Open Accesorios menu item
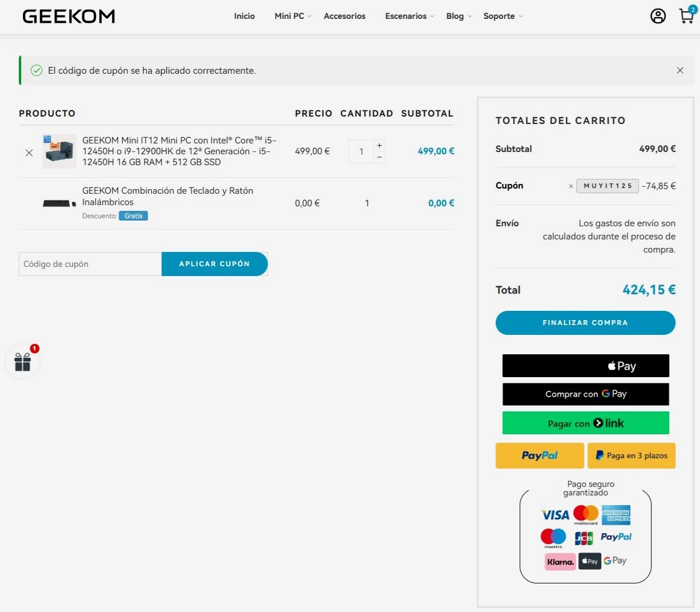700x612 pixels. (344, 16)
